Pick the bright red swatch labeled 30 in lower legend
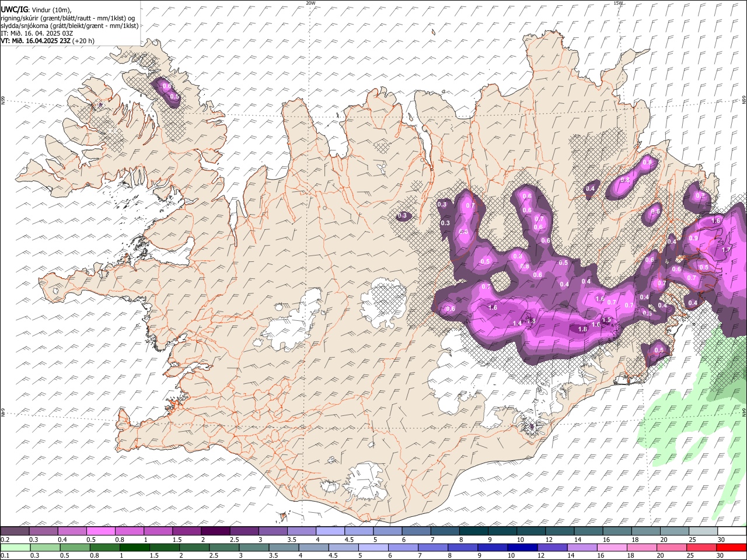This screenshot has height=560, width=747. tap(731, 547)
